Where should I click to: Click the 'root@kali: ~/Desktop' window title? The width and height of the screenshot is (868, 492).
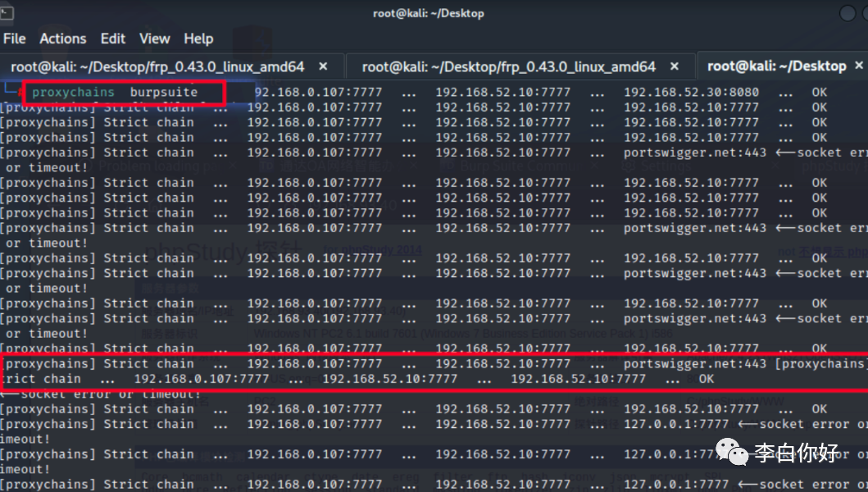pyautogui.click(x=429, y=13)
